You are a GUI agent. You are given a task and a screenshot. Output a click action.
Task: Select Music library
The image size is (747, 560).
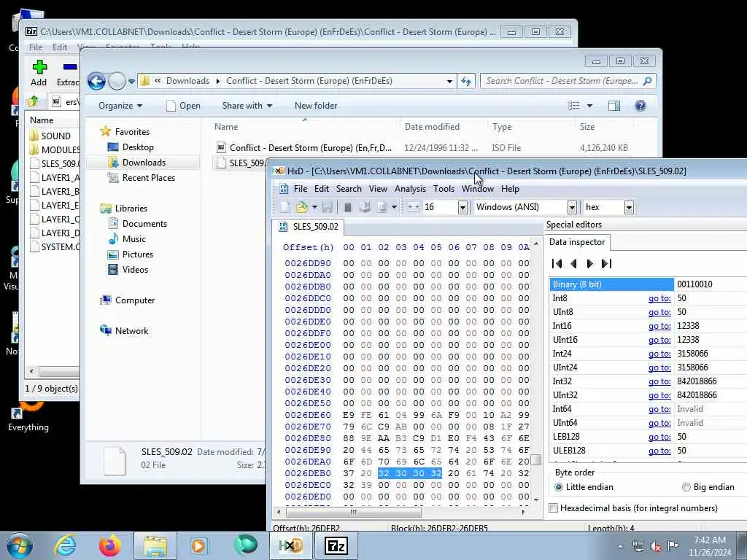point(134,239)
